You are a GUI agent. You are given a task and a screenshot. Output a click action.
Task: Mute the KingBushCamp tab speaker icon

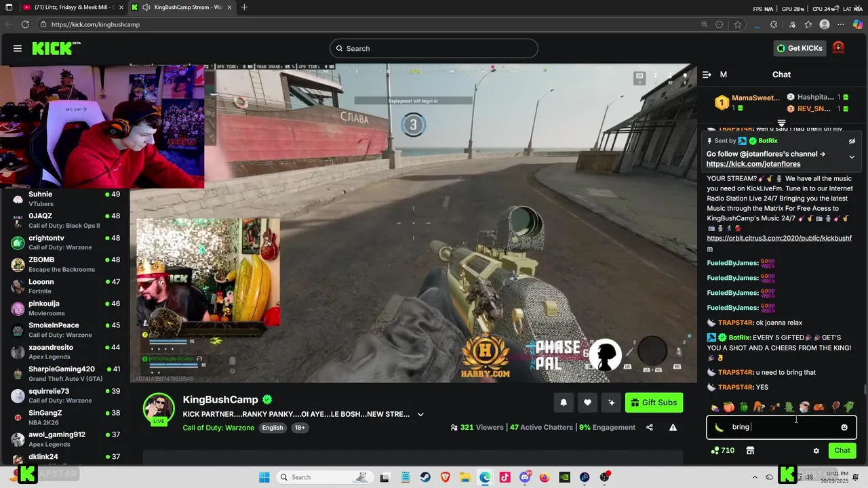coord(146,7)
